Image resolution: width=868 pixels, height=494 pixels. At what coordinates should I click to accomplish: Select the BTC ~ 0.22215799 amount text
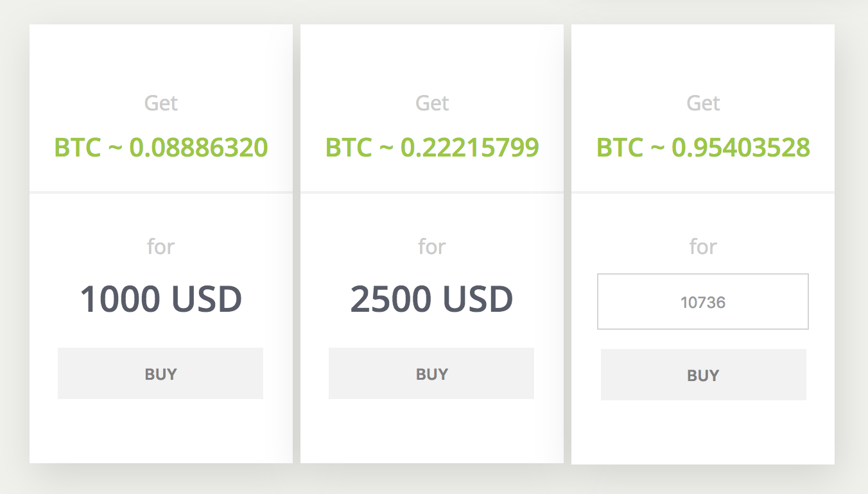431,148
